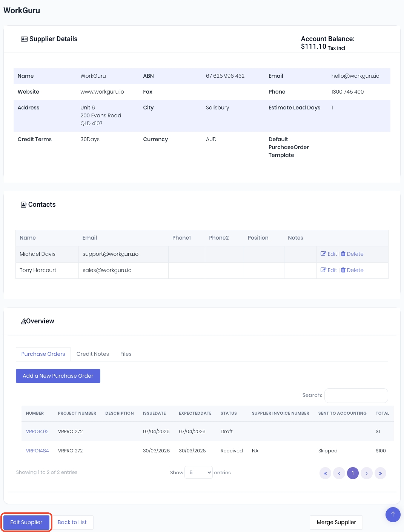The image size is (404, 532).
Task: Click the Supplier Details card icon
Action: click(x=24, y=39)
